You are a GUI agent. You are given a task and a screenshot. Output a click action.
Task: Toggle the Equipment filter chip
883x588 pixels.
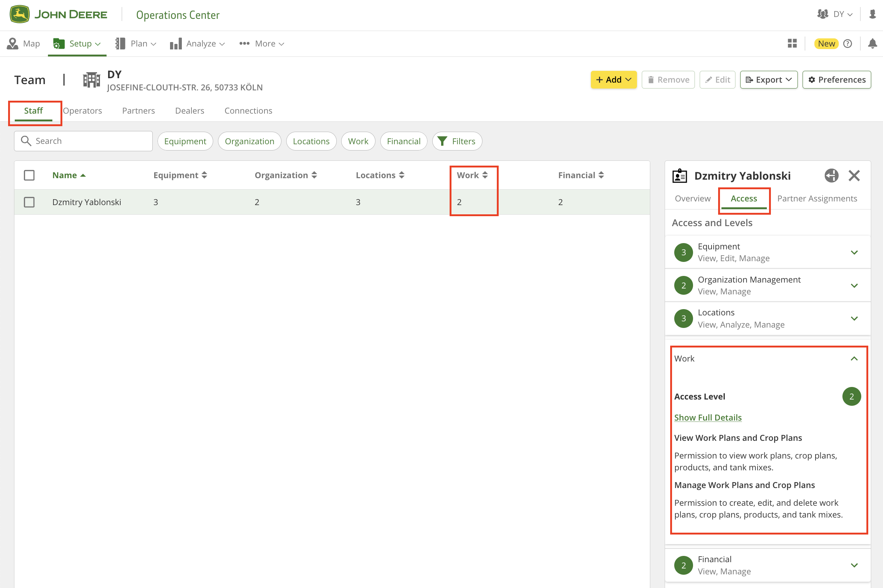point(185,141)
